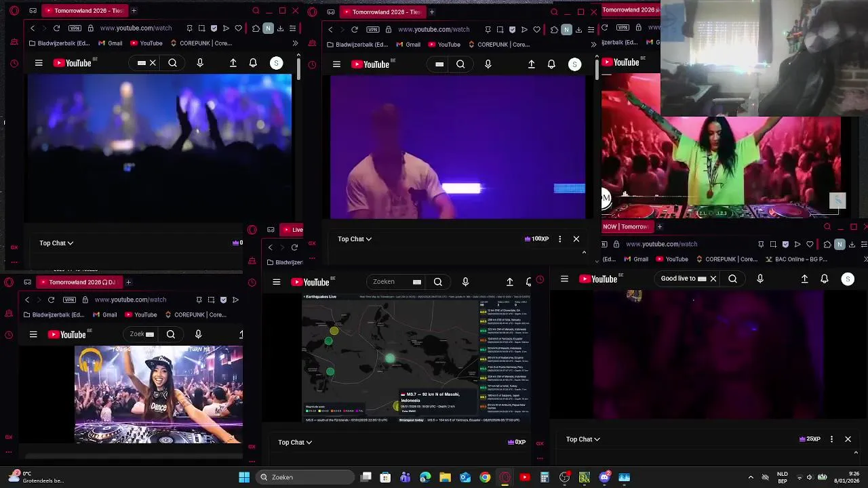Open Gmail bookmark in blue concert video window
Screen dimensions: 868x488
click(111, 43)
